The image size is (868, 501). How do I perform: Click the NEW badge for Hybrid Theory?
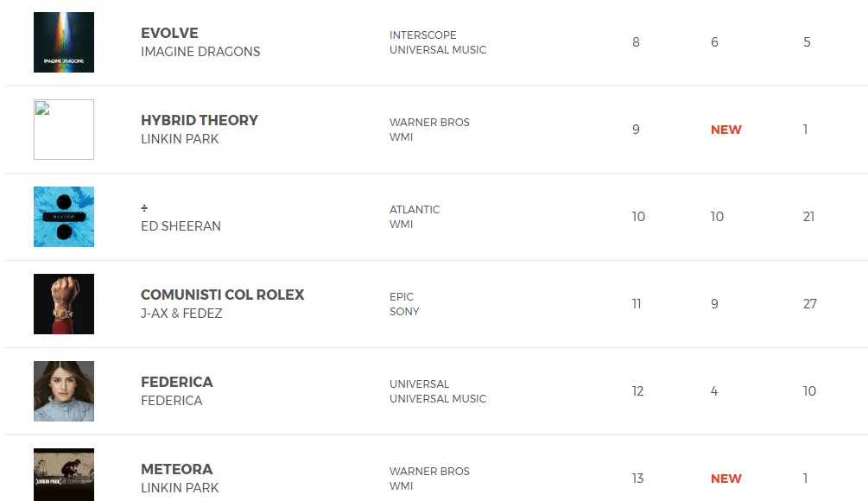[x=725, y=130]
